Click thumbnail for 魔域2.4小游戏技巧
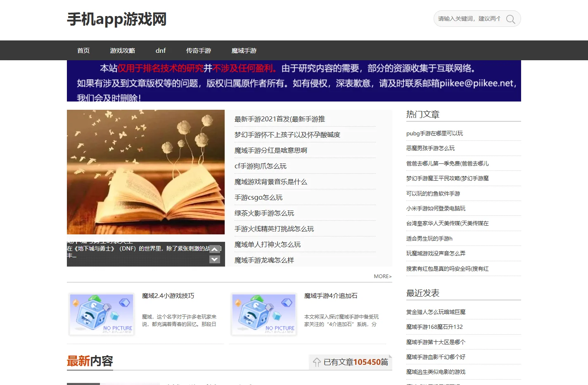 click(x=102, y=314)
